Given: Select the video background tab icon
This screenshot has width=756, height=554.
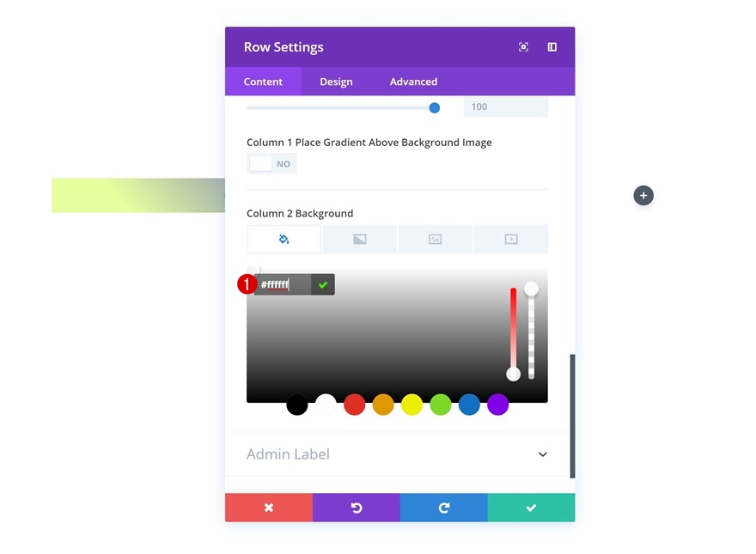Looking at the screenshot, I should click(511, 239).
